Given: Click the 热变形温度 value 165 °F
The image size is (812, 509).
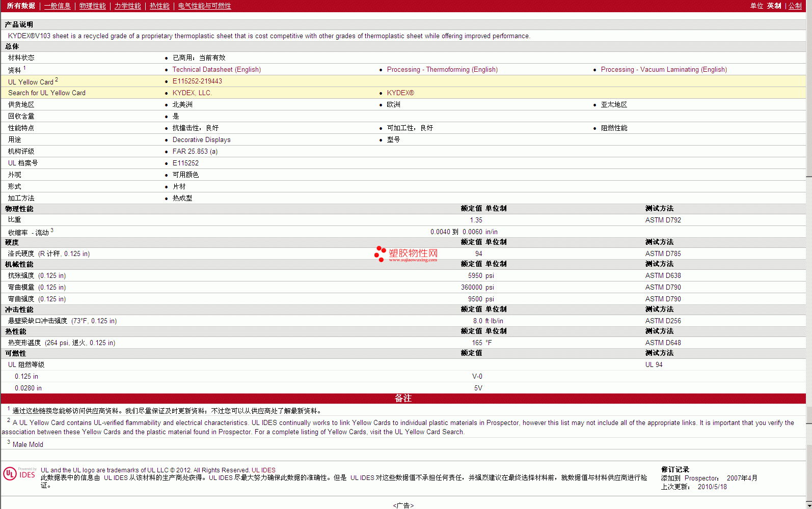Looking at the screenshot, I should tap(482, 343).
